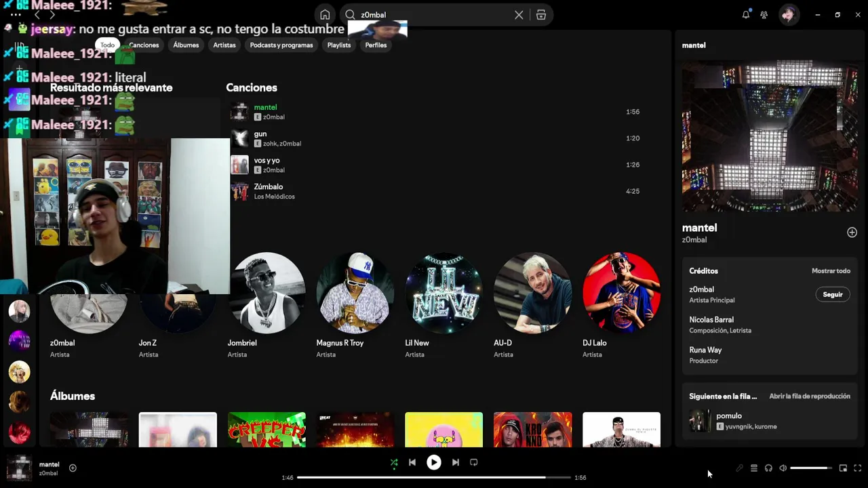Seek on the song progress bar
This screenshot has height=488, width=868.
pyautogui.click(x=434, y=477)
